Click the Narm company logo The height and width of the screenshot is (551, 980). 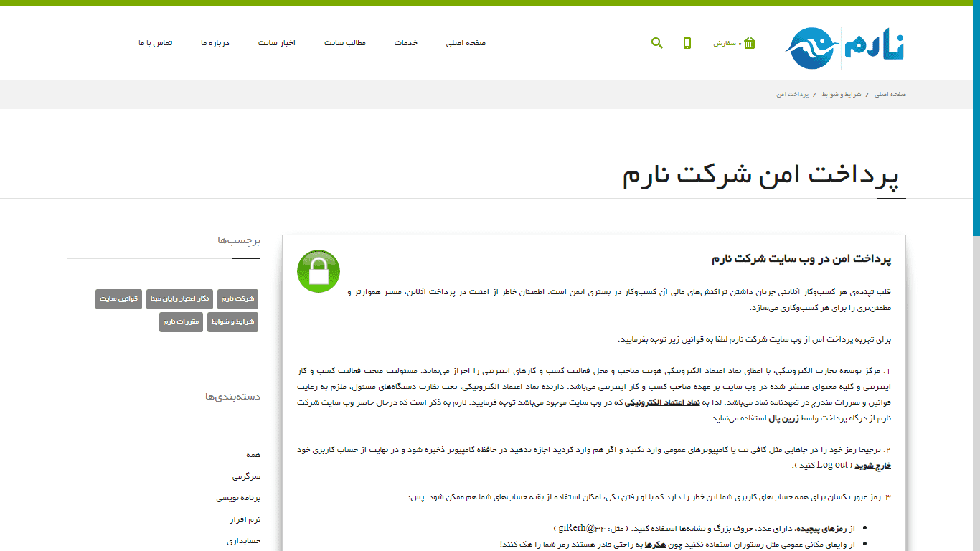point(845,48)
